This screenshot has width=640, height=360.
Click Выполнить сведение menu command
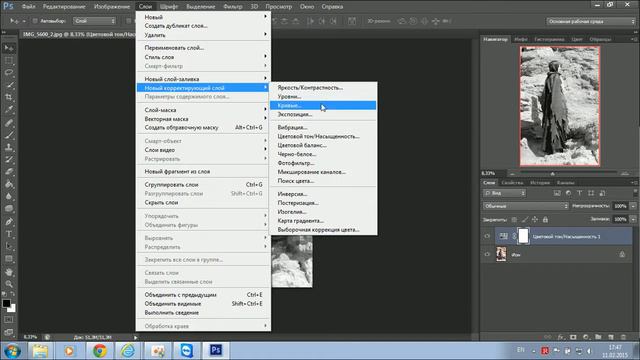tap(203, 313)
